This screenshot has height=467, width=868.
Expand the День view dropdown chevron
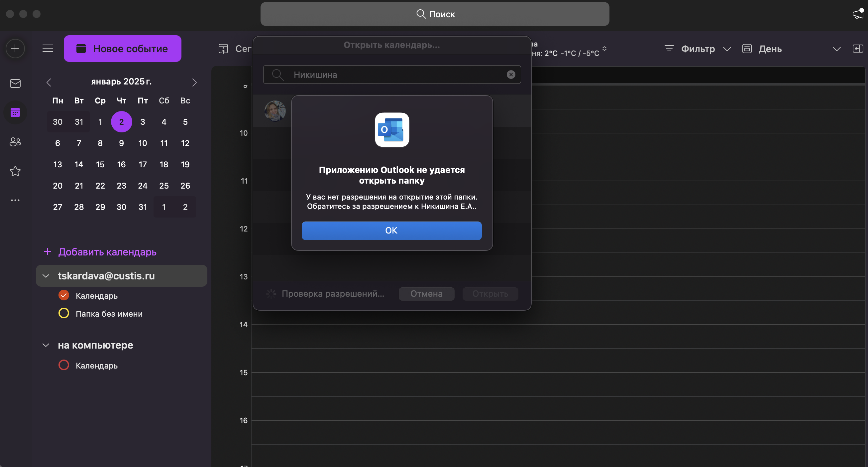[836, 49]
